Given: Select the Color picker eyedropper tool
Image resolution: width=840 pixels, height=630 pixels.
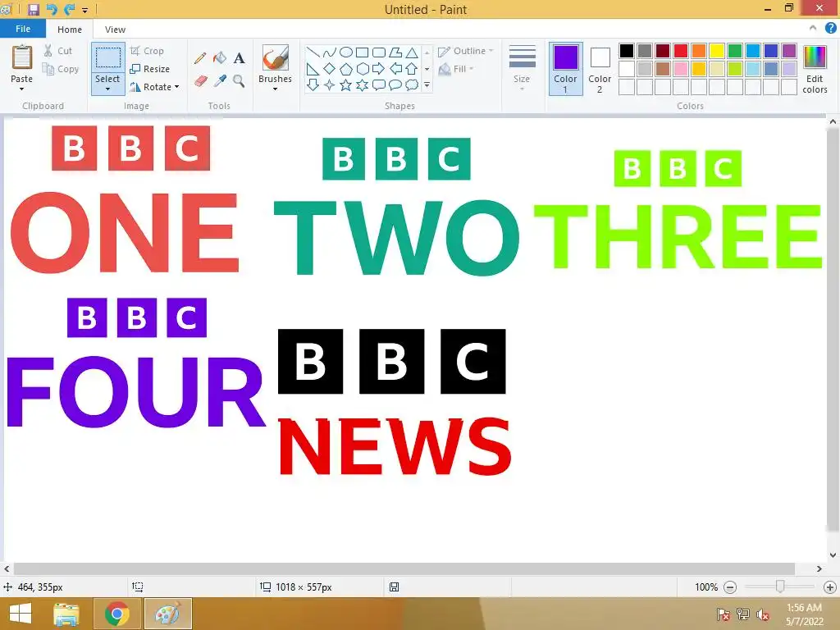Looking at the screenshot, I should coord(220,81).
